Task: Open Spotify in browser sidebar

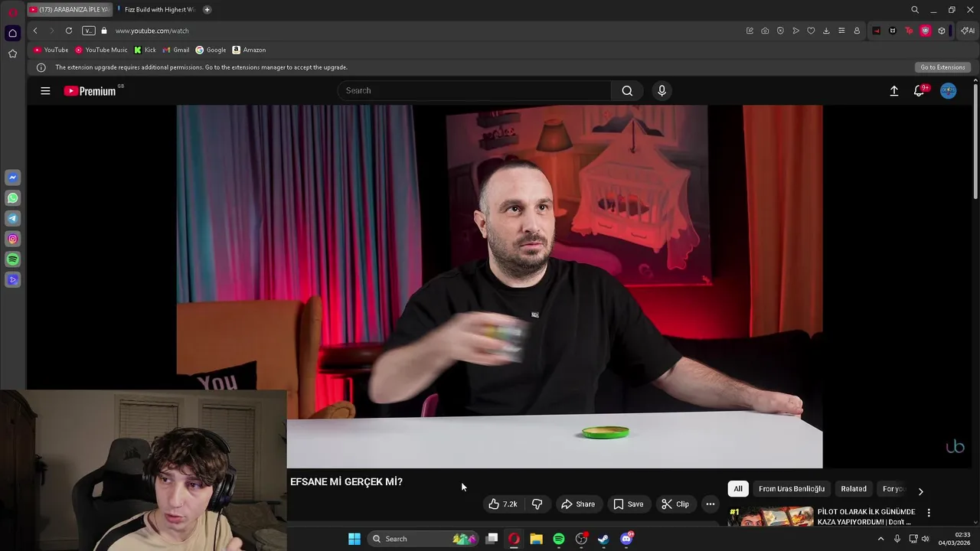Action: (x=12, y=259)
